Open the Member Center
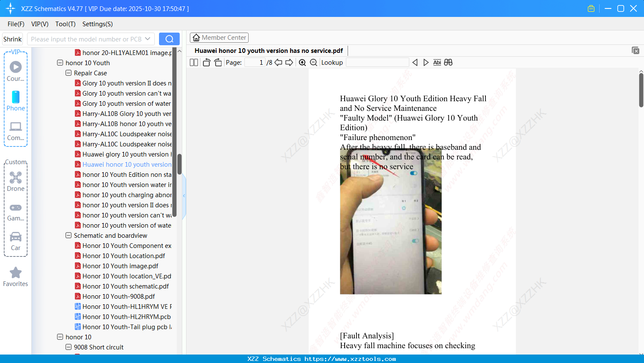This screenshot has width=644, height=363. coord(219,38)
